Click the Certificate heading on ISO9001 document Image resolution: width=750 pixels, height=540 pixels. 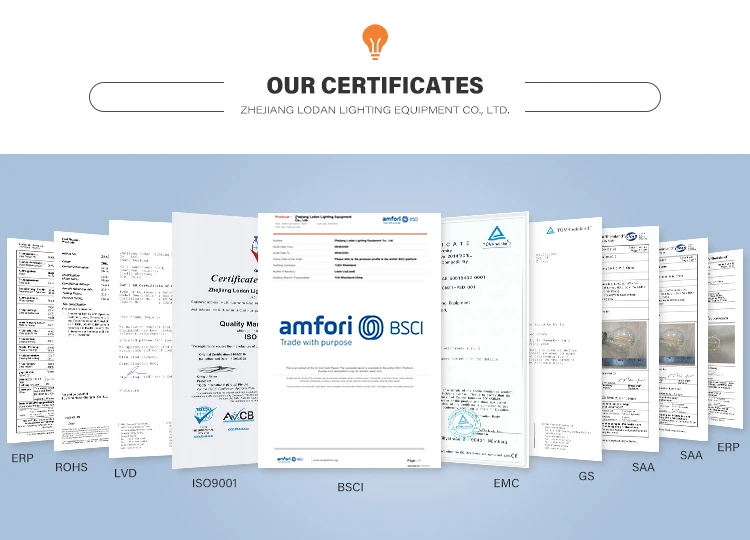click(x=234, y=278)
